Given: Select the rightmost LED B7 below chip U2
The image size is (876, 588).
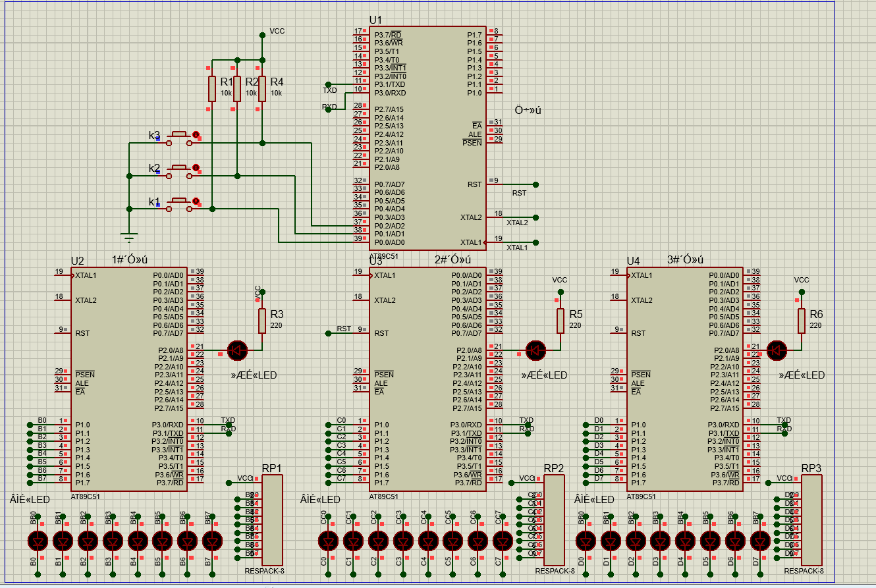Looking at the screenshot, I should (211, 541).
